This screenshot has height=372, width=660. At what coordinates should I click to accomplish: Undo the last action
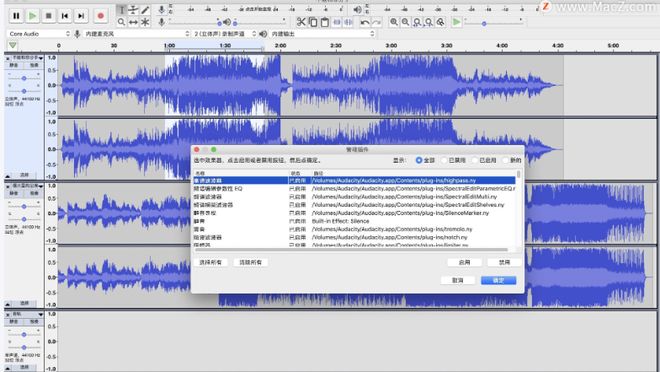click(x=365, y=22)
